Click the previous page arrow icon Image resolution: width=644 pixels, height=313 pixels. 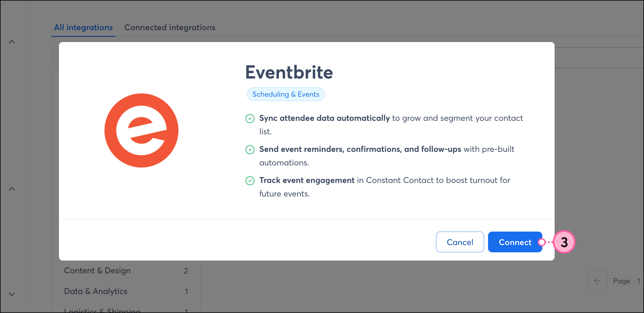(597, 281)
